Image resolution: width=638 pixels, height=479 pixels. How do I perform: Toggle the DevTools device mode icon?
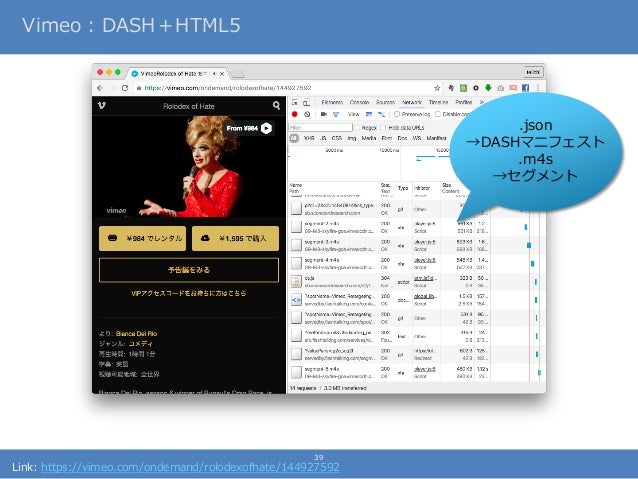coord(306,103)
